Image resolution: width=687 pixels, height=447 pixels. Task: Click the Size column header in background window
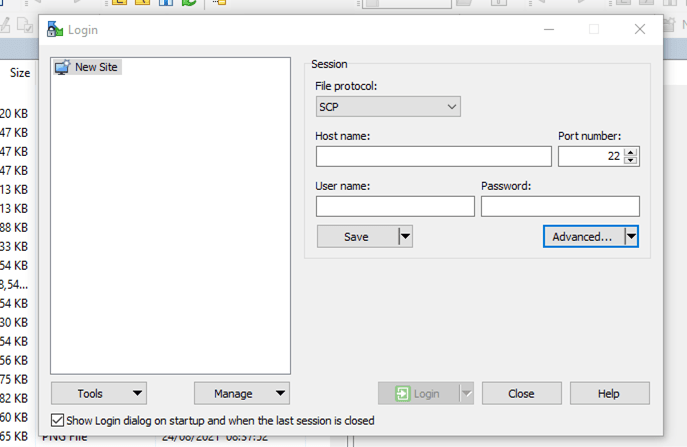coord(20,73)
